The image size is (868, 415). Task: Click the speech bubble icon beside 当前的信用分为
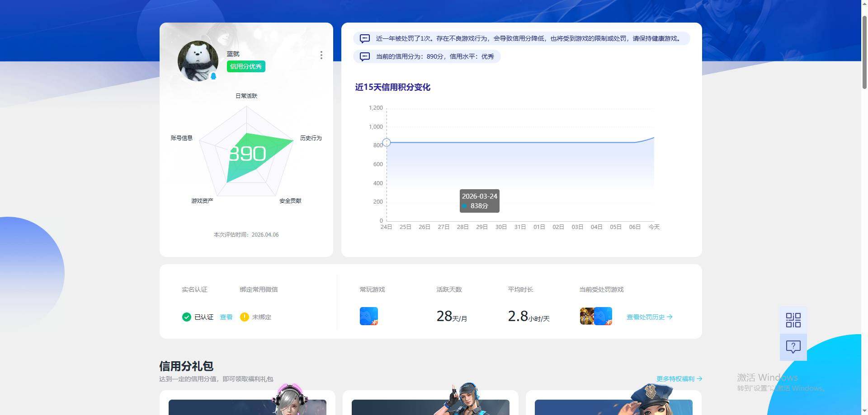click(x=365, y=57)
